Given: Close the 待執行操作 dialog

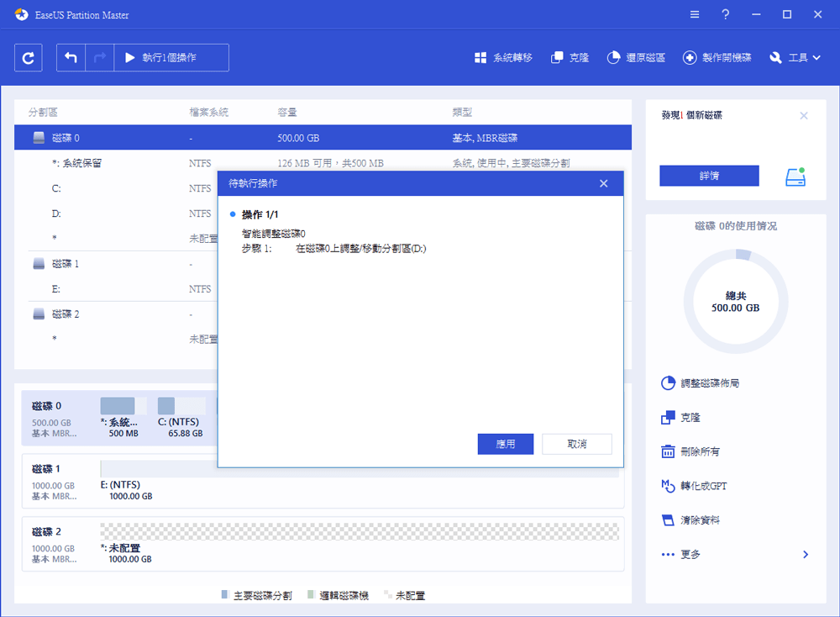Looking at the screenshot, I should (x=604, y=183).
